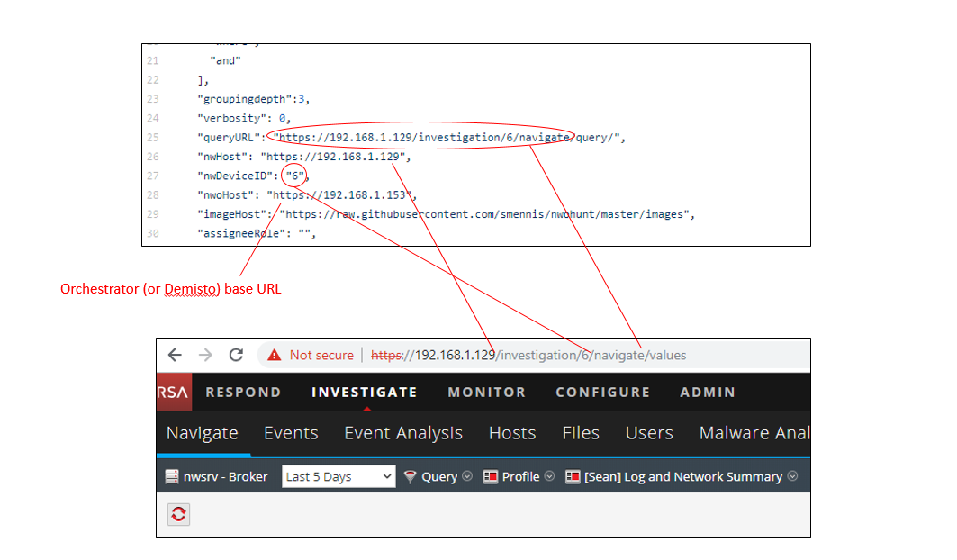Viewport: 957px width, 560px height.
Task: Open the INVESTIGATE menu
Action: [x=365, y=392]
